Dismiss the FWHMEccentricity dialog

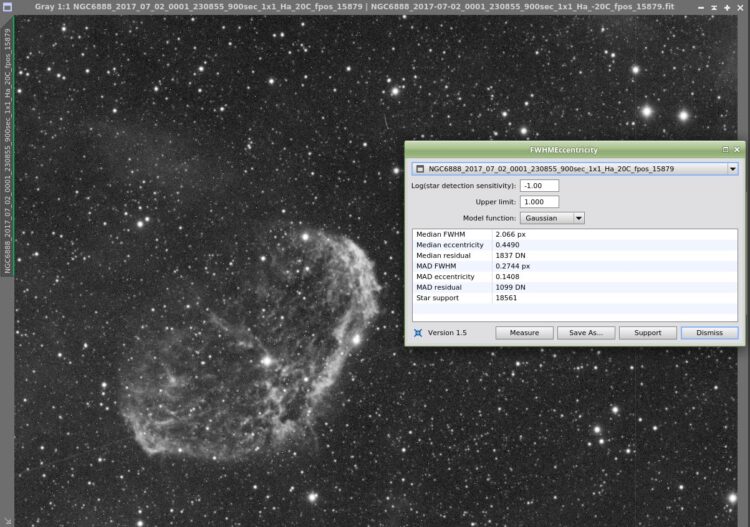click(709, 333)
